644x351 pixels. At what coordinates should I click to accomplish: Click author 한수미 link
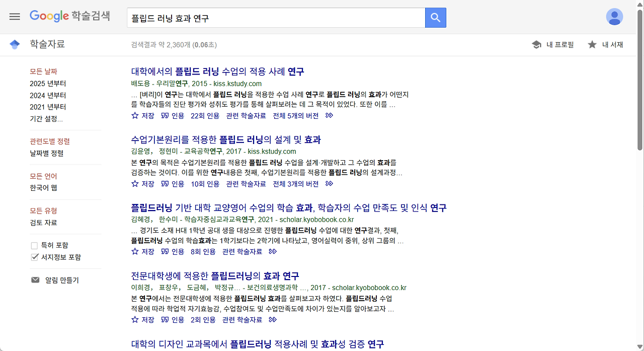[169, 220]
